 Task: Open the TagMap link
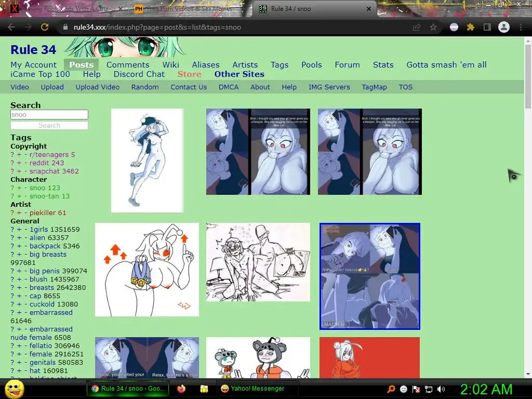tap(374, 87)
